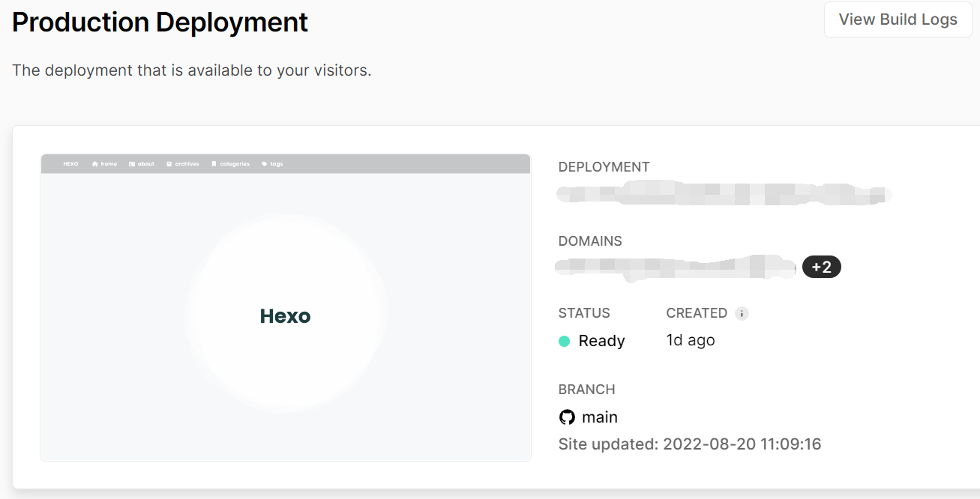Click the View Build Logs button

point(898,19)
